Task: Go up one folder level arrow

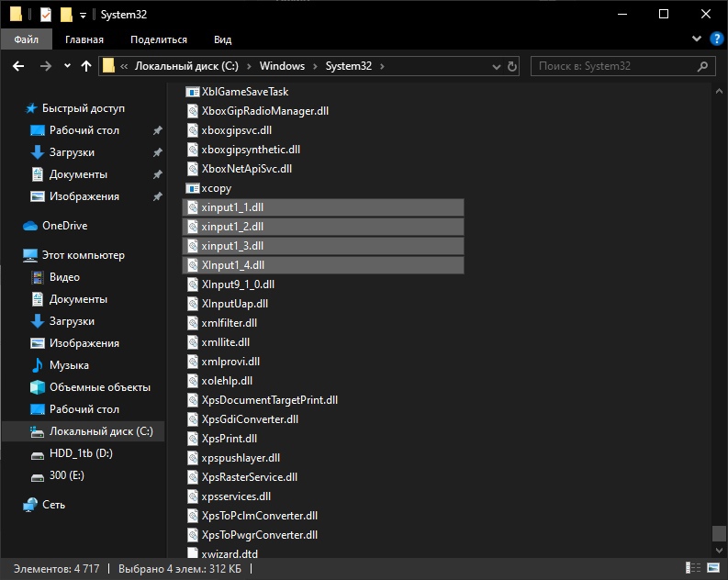Action: point(86,66)
